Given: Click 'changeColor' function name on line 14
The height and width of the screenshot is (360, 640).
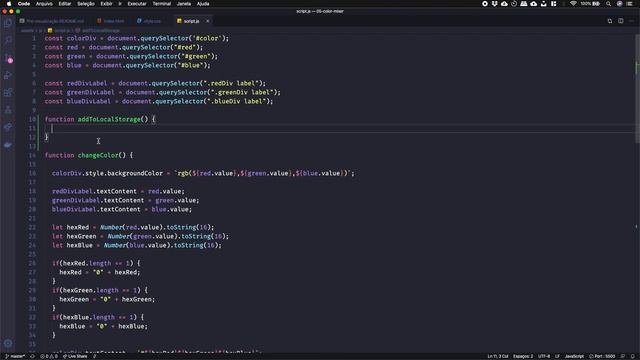Looking at the screenshot, I should [x=98, y=155].
